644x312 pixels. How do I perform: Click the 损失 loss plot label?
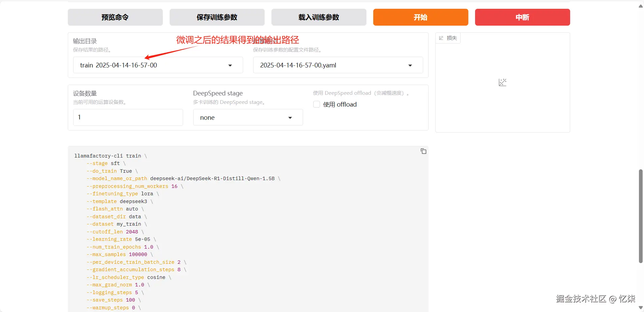point(448,38)
